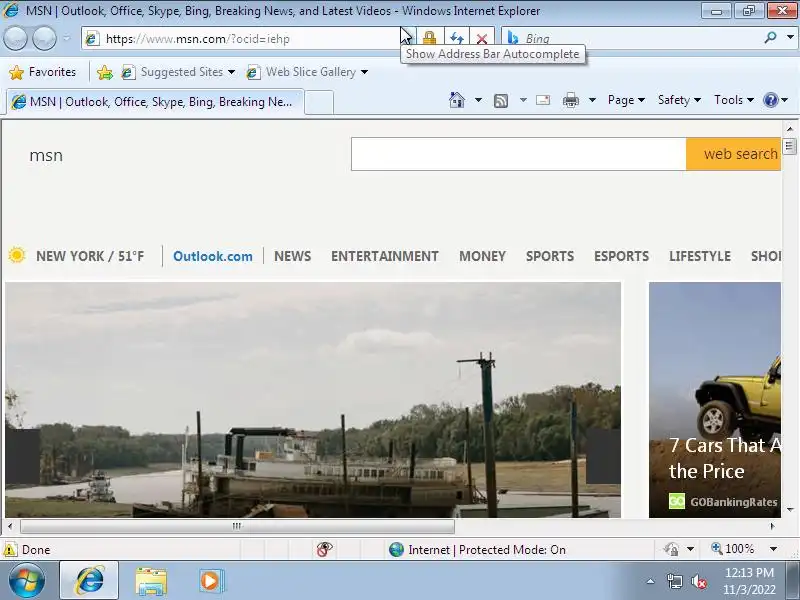Click the sunny weather icon
Image resolution: width=800 pixels, height=600 pixels.
coord(16,255)
